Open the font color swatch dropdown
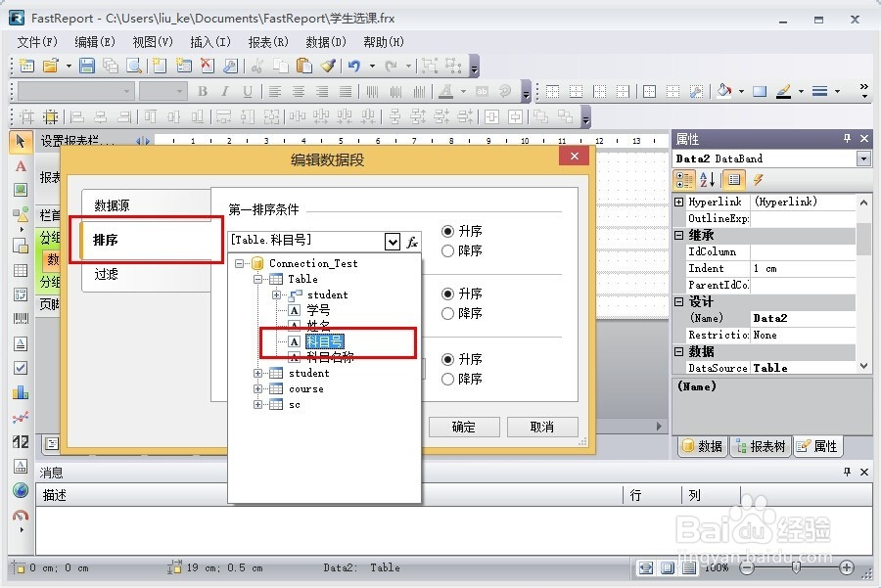This screenshot has height=588, width=881. pos(463,91)
